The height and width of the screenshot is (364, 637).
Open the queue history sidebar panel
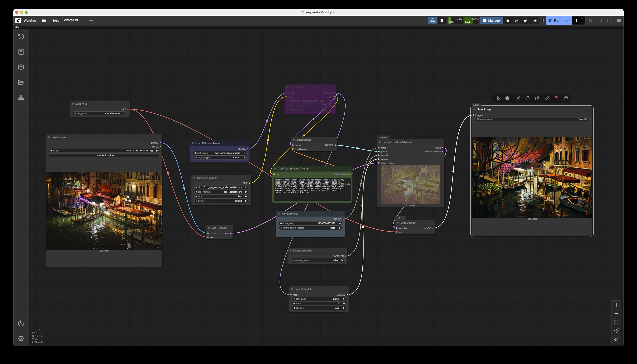[21, 36]
